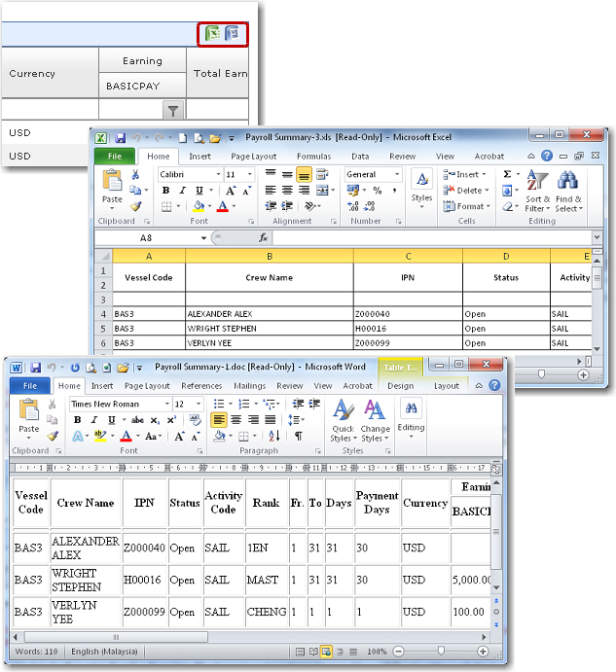Click the BASICPAY column filter icon

point(173,111)
